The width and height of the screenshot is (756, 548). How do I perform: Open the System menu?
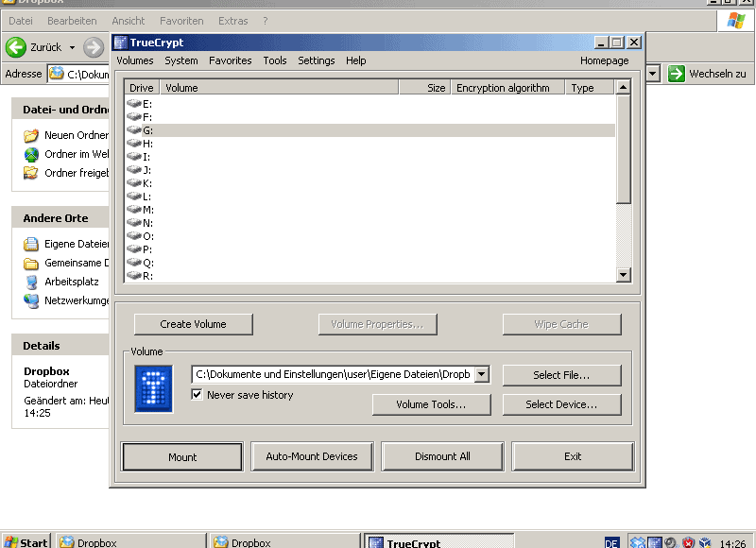(x=181, y=60)
